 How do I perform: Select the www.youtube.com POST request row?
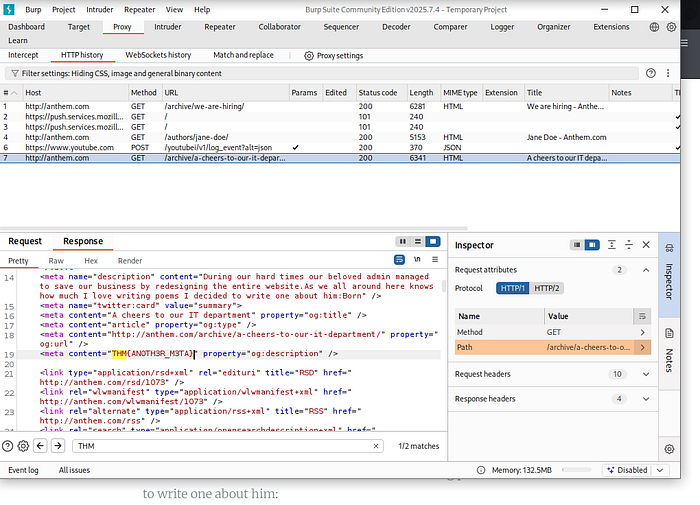339,147
